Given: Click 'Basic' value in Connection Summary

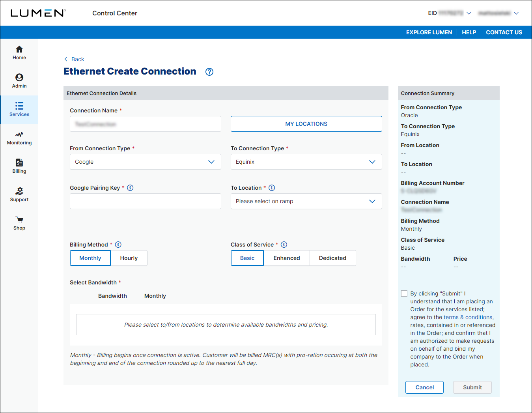Looking at the screenshot, I should pyautogui.click(x=408, y=248).
